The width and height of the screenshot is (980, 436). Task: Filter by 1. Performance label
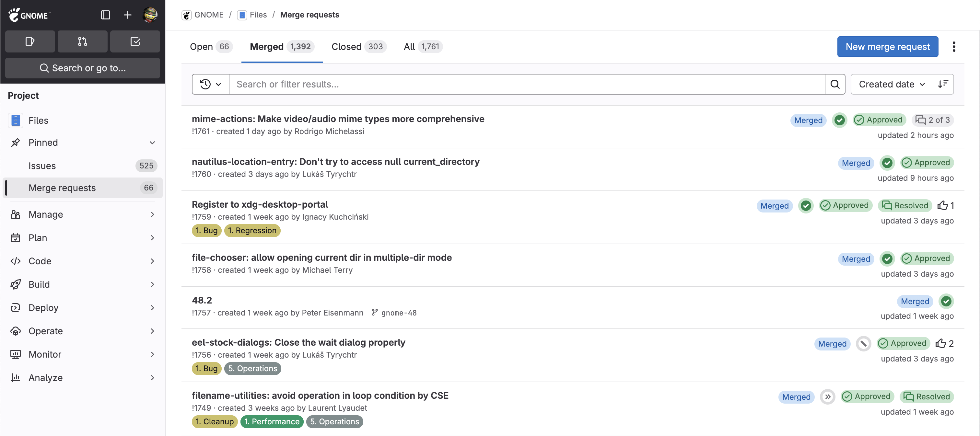[272, 421]
